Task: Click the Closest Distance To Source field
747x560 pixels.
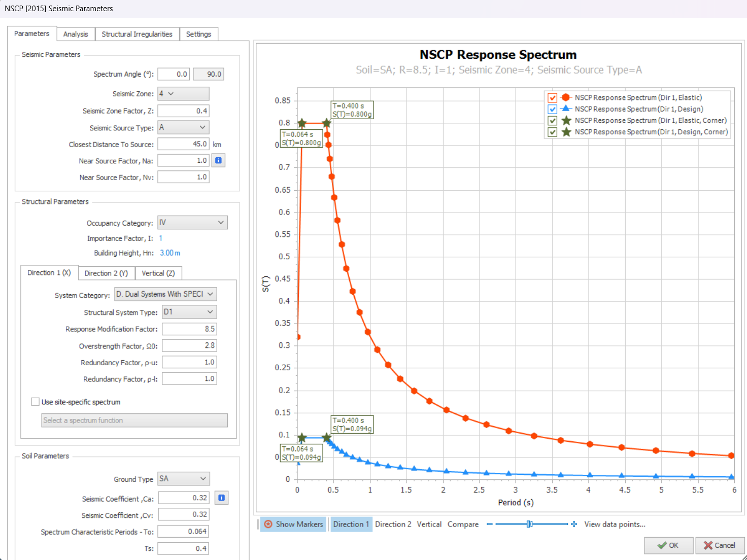Action: 183,144
